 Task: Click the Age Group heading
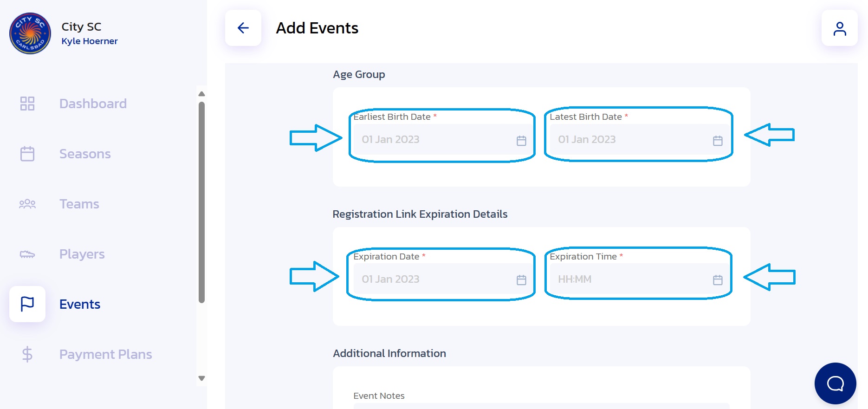(359, 74)
